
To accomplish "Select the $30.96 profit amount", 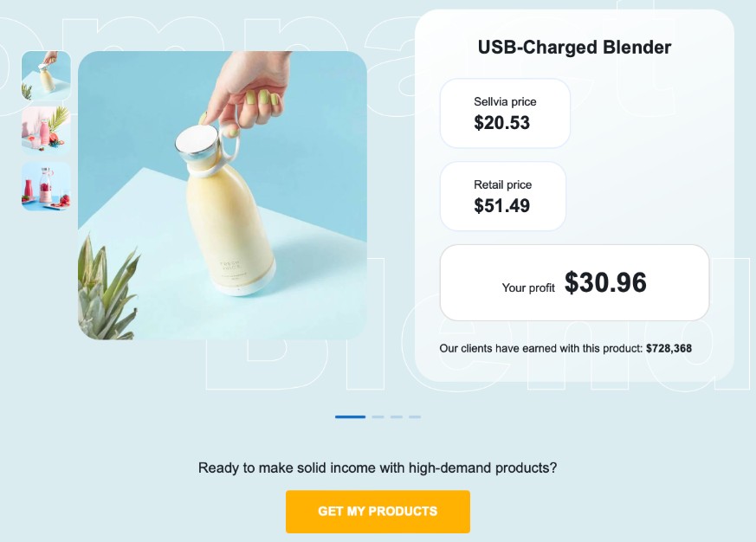I will tap(605, 283).
